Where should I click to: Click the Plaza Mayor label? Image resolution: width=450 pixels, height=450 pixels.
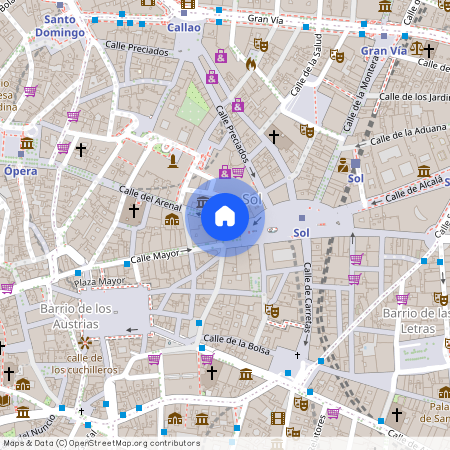pyautogui.click(x=100, y=282)
